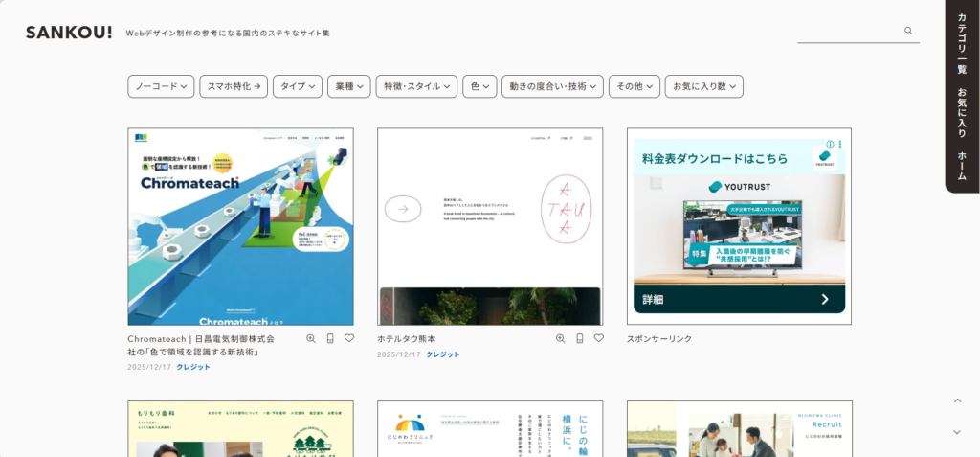
Task: Zoom the Chromateach site preview
Action: tap(311, 338)
